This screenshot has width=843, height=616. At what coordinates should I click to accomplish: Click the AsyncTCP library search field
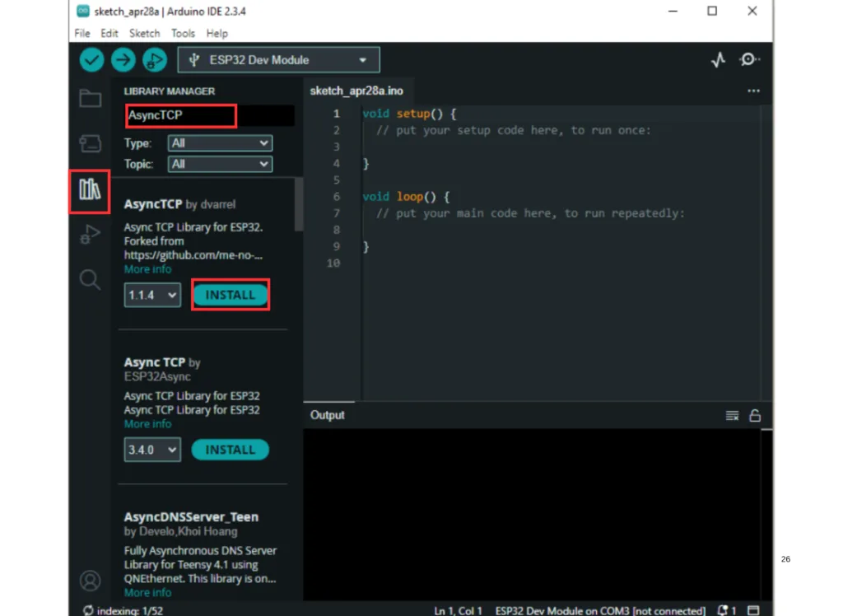tap(181, 115)
